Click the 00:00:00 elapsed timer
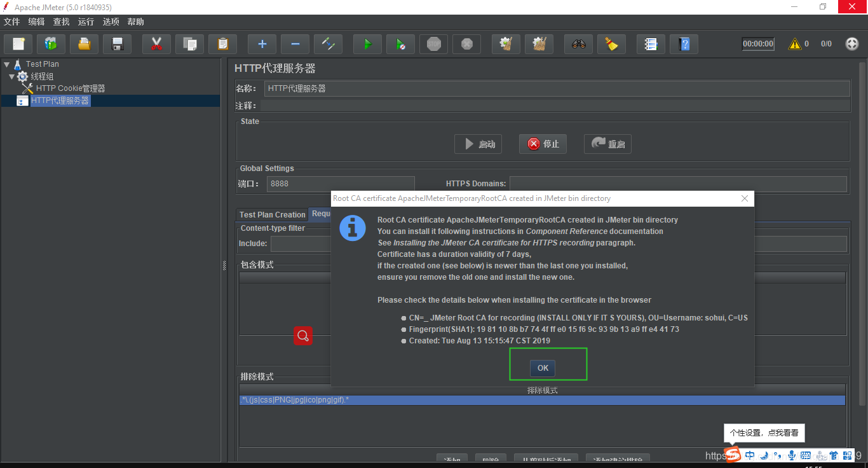The height and width of the screenshot is (468, 868). coord(758,44)
